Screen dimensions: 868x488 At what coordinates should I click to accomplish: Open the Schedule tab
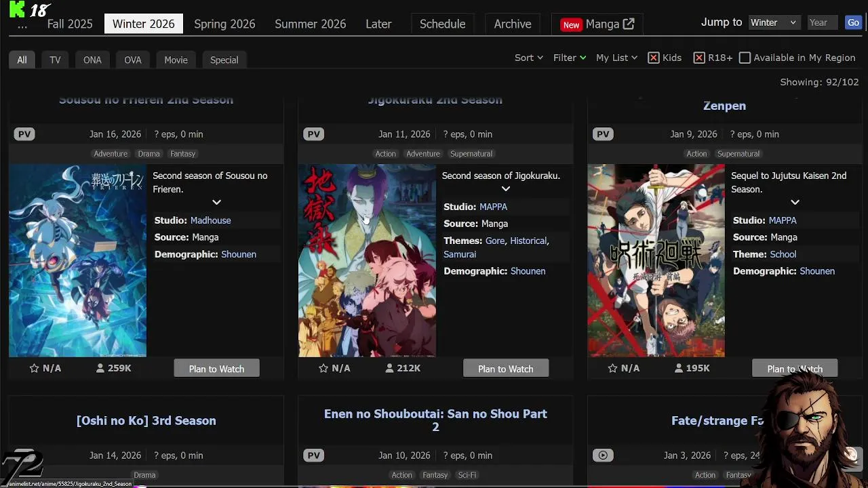[x=442, y=24]
